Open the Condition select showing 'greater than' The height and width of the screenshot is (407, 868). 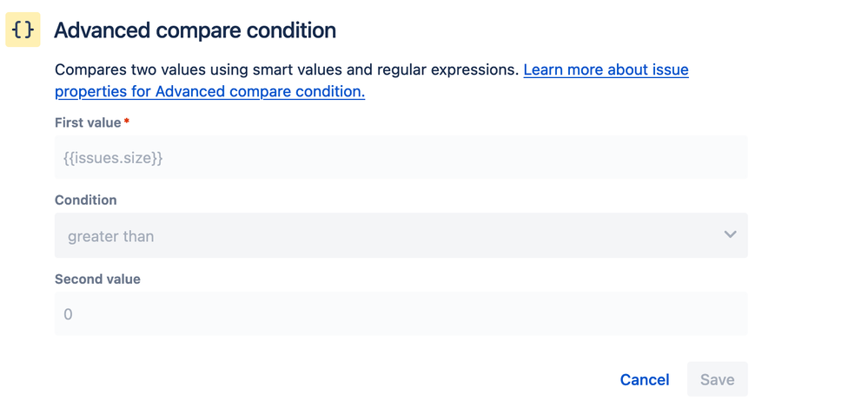(401, 235)
